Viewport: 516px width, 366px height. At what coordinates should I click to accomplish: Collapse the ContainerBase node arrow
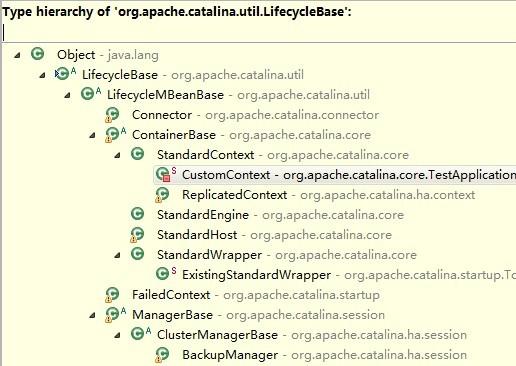point(92,135)
